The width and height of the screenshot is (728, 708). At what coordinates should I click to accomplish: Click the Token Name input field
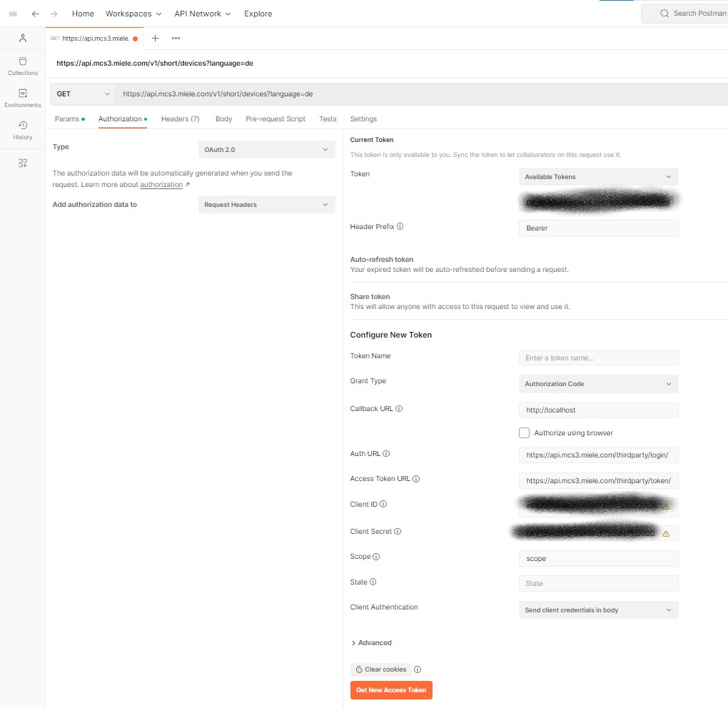click(x=599, y=358)
